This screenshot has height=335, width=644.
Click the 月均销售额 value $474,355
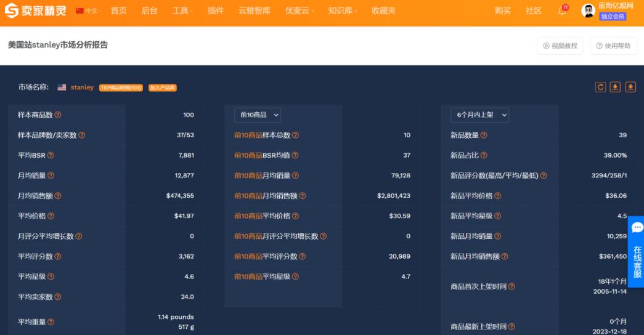tap(180, 196)
